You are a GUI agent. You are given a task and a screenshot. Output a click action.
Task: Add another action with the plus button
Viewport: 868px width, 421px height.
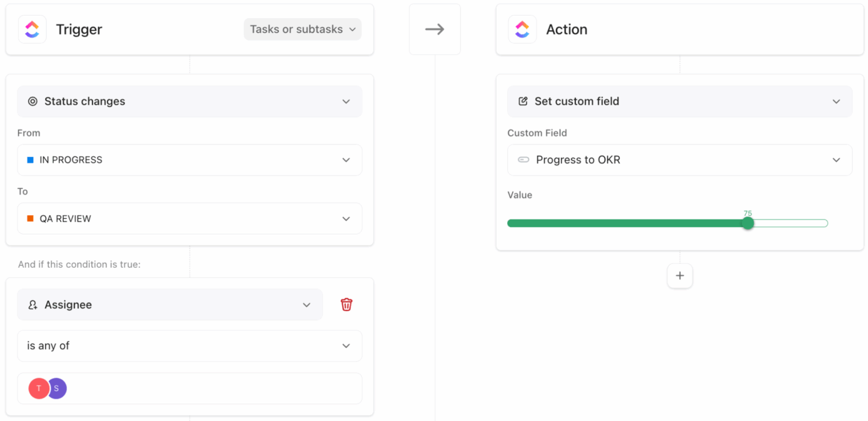pos(680,275)
